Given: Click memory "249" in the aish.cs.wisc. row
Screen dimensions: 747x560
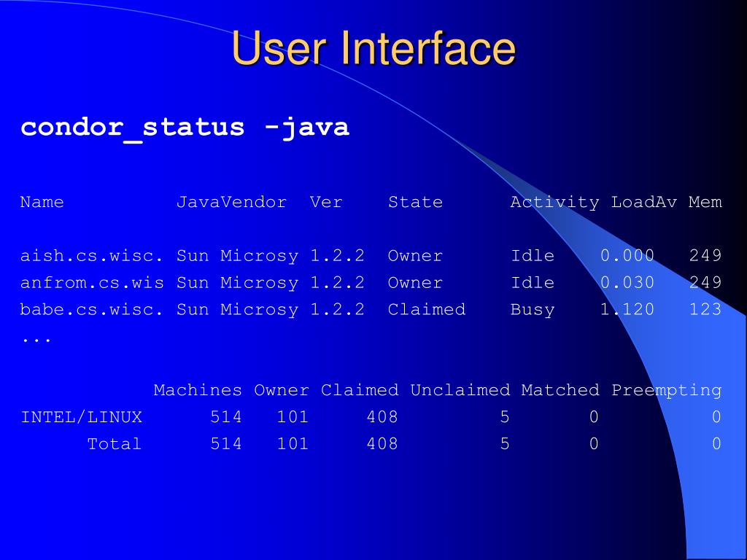Looking at the screenshot, I should 705,256.
